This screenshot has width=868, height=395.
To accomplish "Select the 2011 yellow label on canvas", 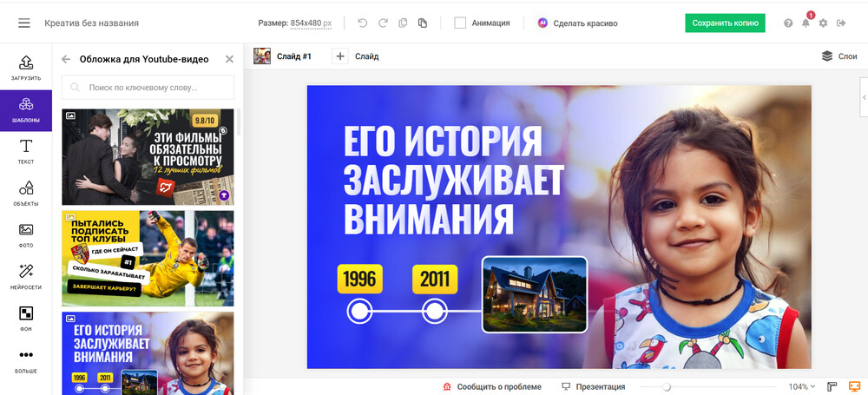I will coord(435,280).
